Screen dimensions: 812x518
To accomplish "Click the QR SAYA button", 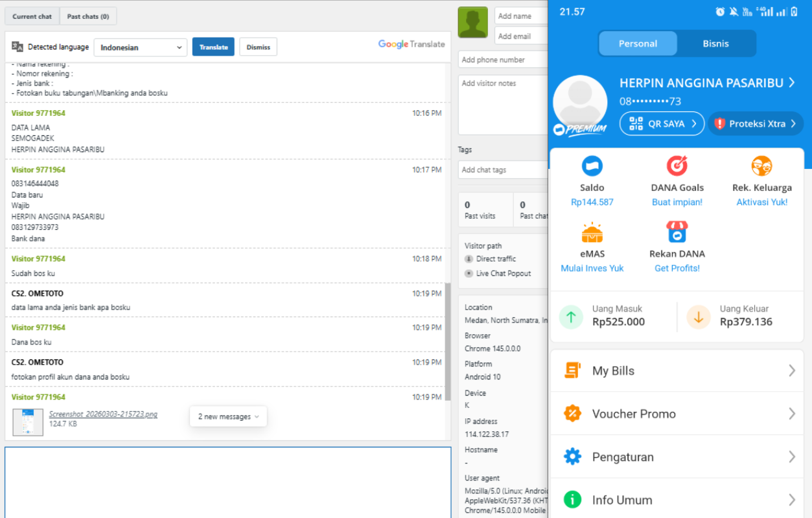I will click(662, 124).
